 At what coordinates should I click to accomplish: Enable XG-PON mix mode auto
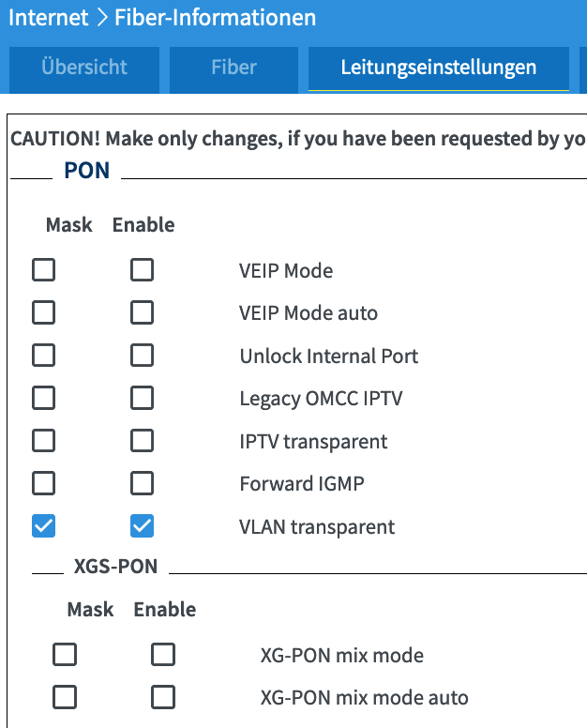[x=163, y=697]
